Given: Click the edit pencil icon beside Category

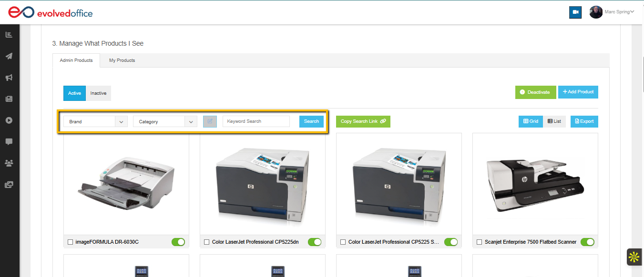Looking at the screenshot, I should [210, 121].
